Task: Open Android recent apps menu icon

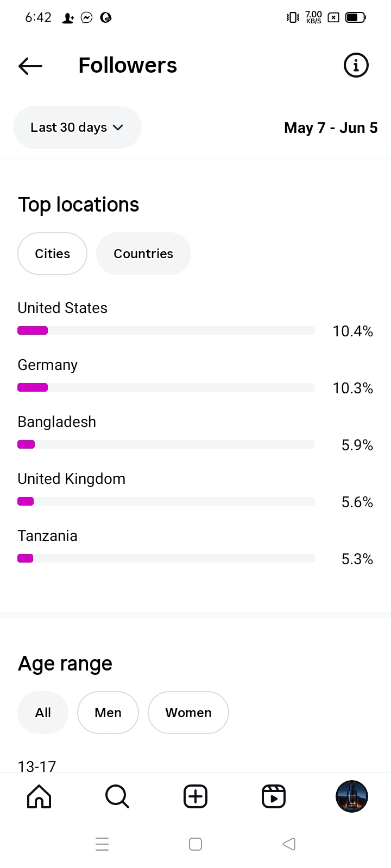Action: pos(102,844)
